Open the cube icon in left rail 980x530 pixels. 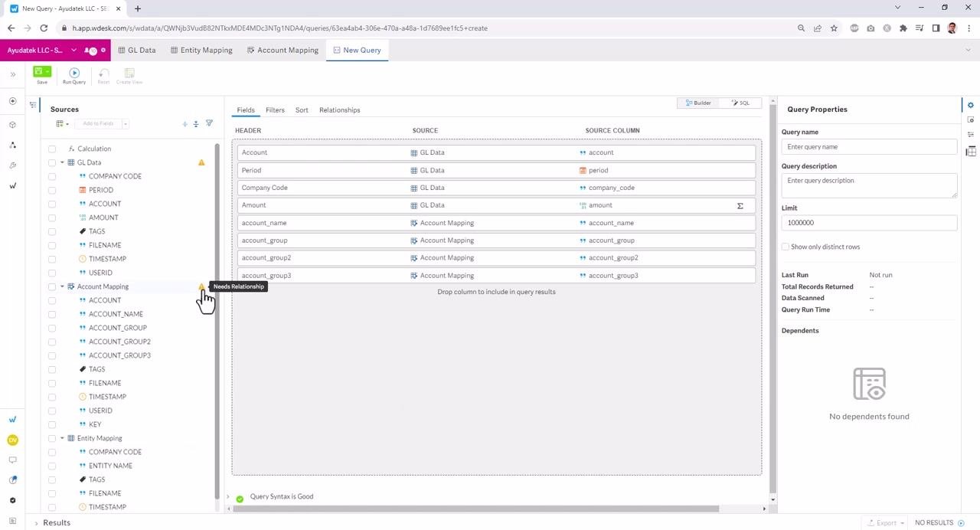[x=12, y=124]
